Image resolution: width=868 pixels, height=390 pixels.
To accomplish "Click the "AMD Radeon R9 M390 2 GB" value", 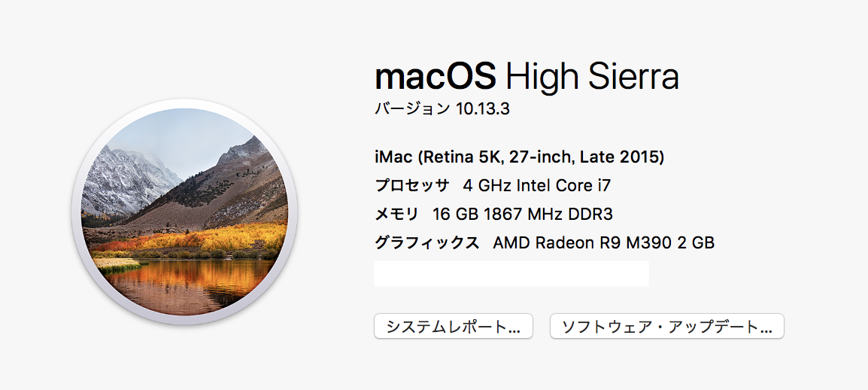I will [x=603, y=243].
